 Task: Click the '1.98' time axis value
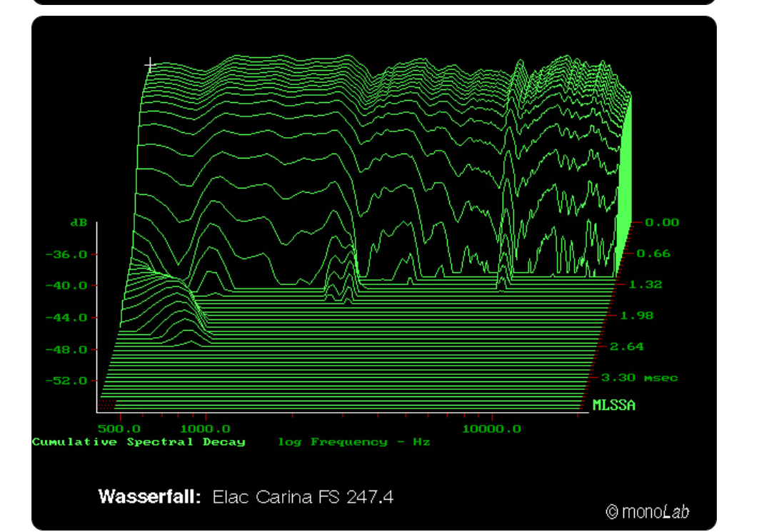(637, 316)
